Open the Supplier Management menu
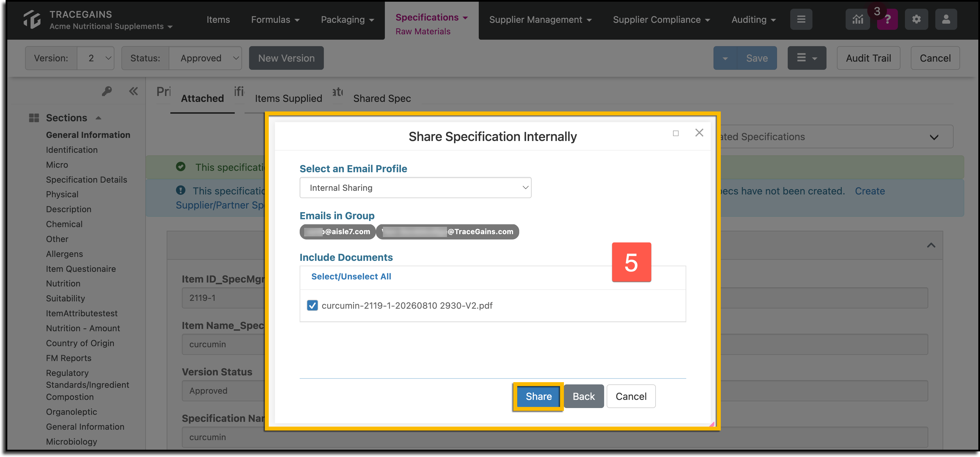The image size is (980, 457). (x=540, y=19)
